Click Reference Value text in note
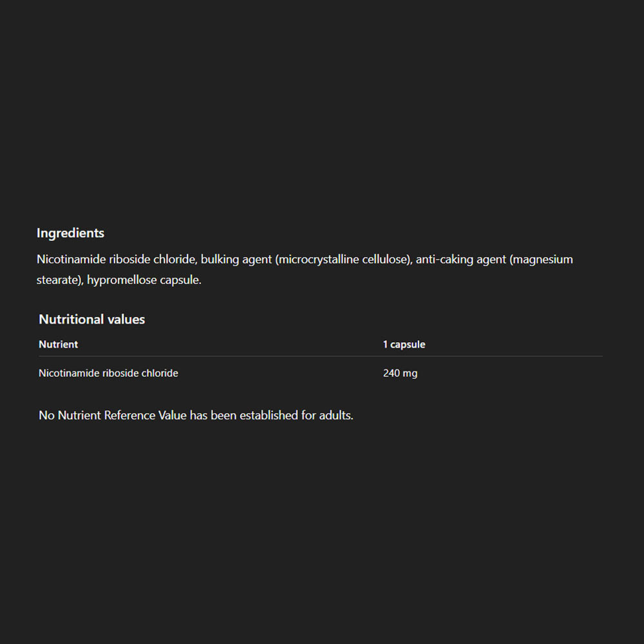The image size is (644, 644). [x=146, y=415]
